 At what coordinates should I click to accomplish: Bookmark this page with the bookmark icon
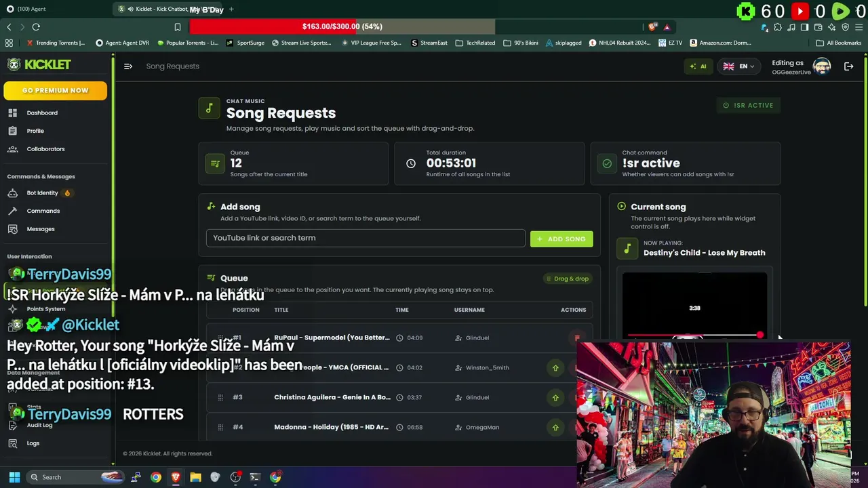click(178, 27)
